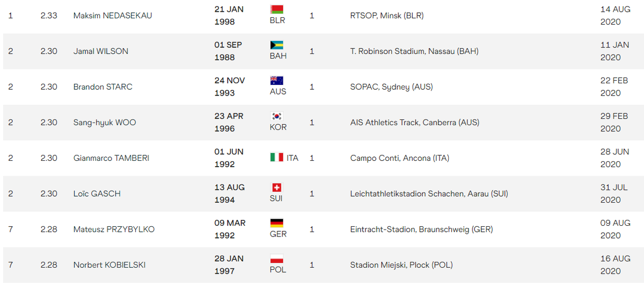Click the Germany flag icon
The width and height of the screenshot is (644, 286).
[276, 223]
